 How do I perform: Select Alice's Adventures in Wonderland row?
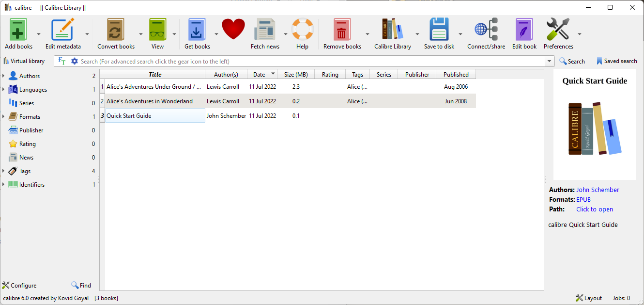click(x=288, y=101)
